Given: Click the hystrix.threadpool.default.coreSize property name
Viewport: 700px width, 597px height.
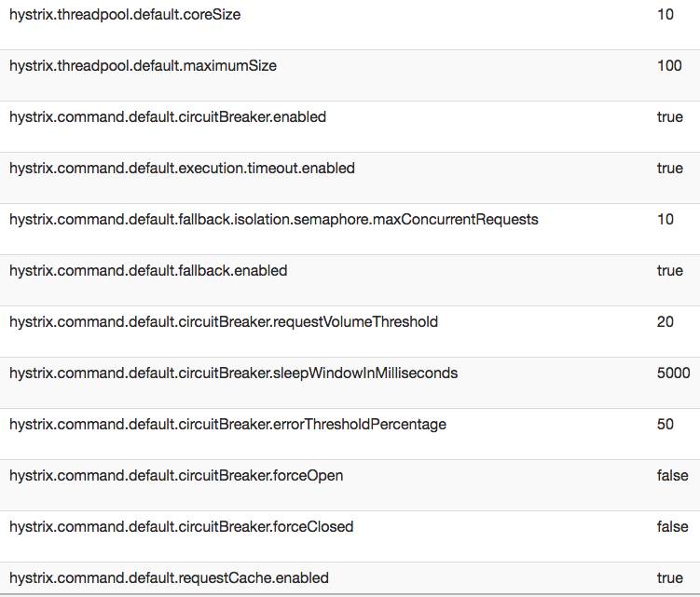Looking at the screenshot, I should [125, 15].
